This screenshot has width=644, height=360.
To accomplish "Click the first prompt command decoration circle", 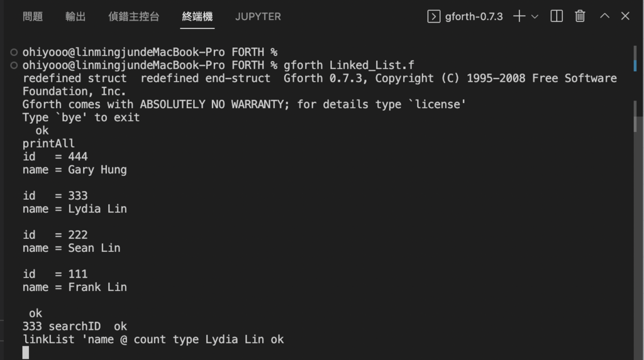I will click(14, 52).
